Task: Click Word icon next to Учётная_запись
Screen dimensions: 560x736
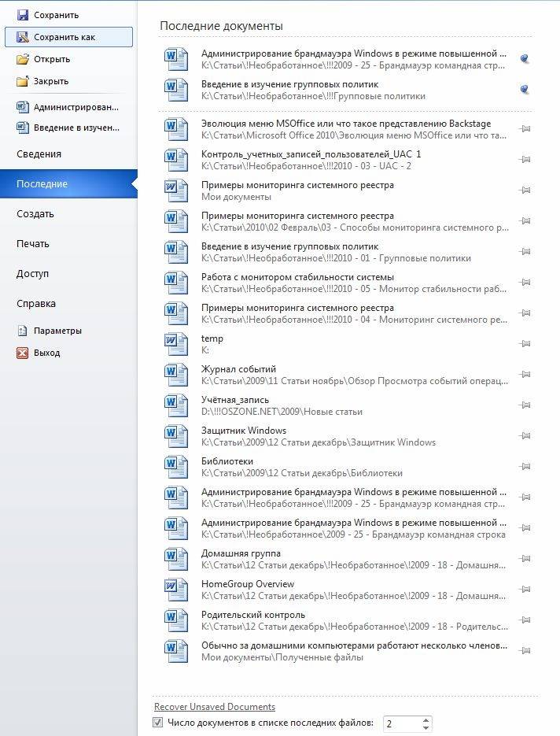Action: click(176, 405)
